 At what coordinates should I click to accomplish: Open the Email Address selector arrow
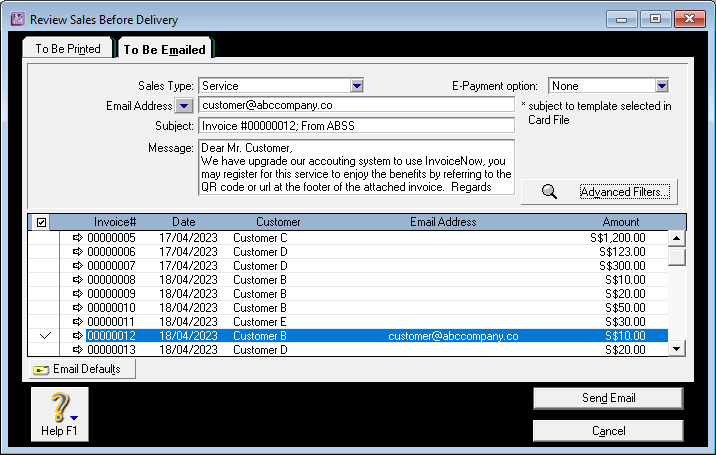[x=184, y=105]
